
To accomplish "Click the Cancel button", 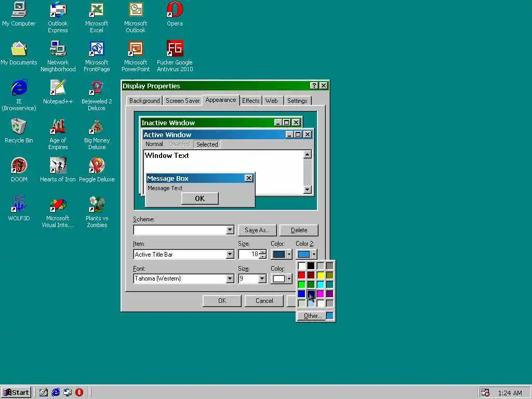I will [x=264, y=301].
